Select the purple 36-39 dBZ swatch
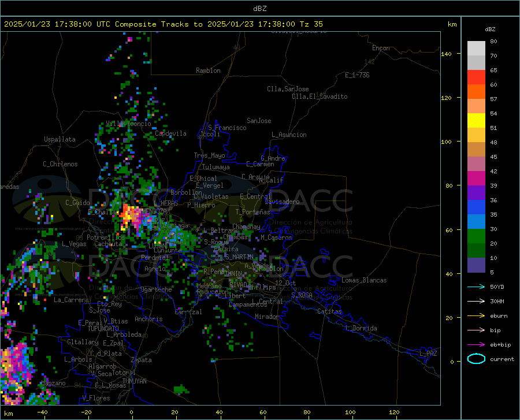 click(x=476, y=193)
